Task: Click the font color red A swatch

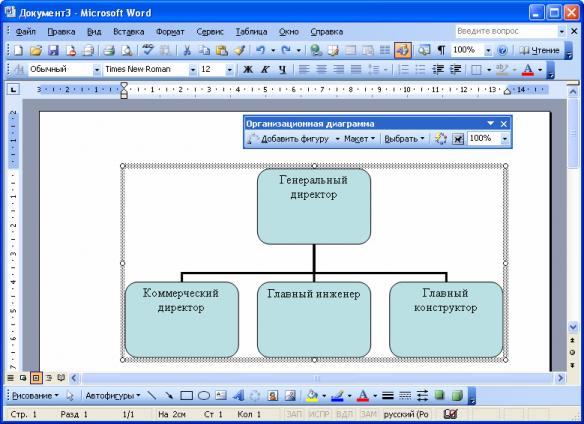Action: click(527, 69)
